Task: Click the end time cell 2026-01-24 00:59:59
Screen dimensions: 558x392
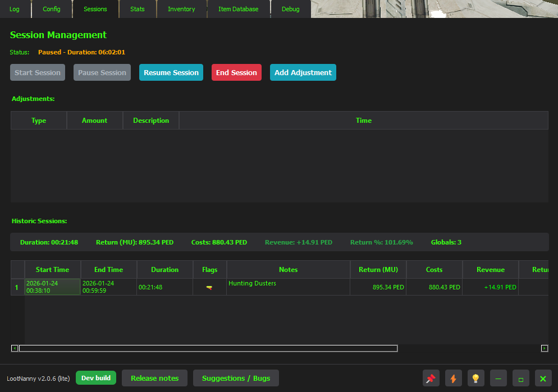Action: [108, 287]
